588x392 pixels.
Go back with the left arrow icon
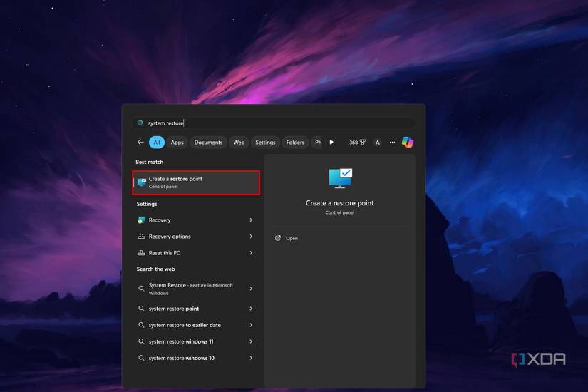click(140, 142)
